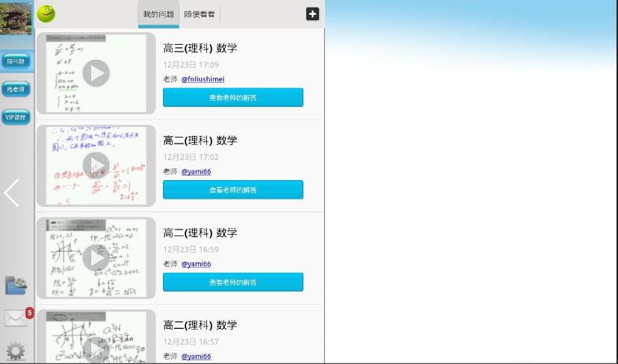The width and height of the screenshot is (618, 364).
Task: Open the mail envelope icon
Action: pos(16,318)
